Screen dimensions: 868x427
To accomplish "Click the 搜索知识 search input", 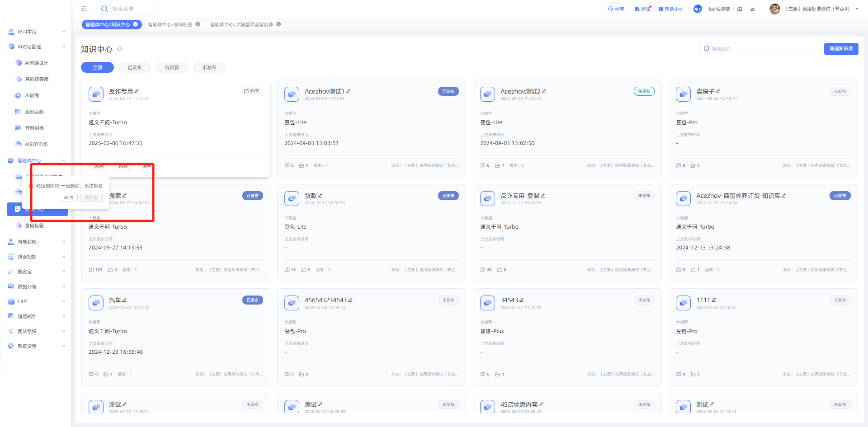I will [760, 49].
